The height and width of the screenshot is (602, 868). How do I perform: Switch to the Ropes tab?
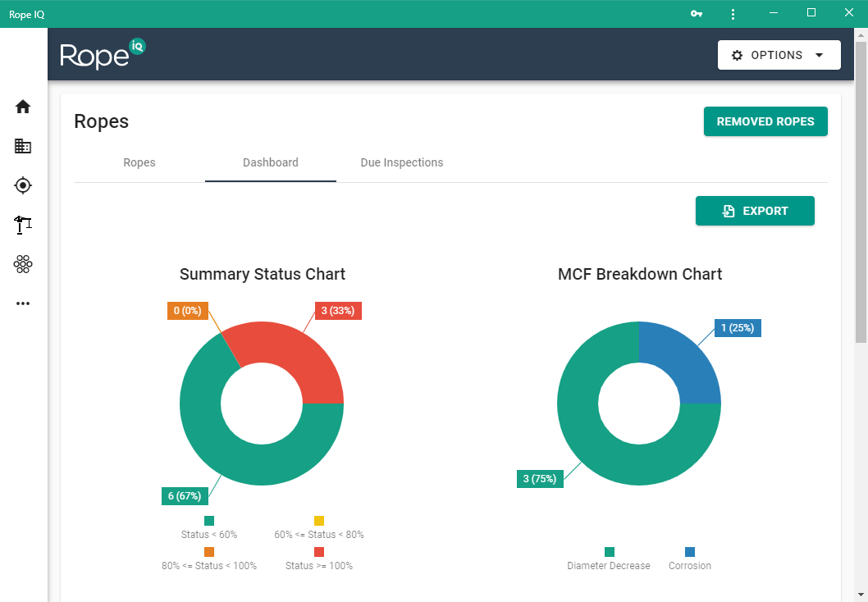[139, 162]
